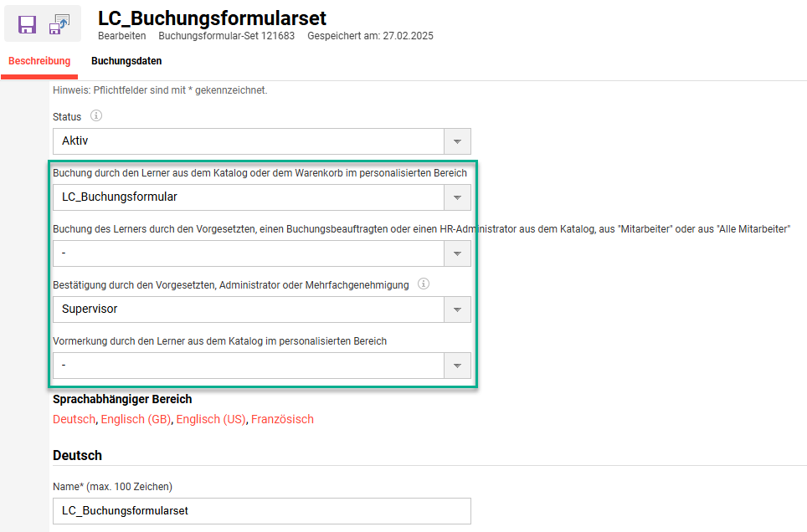Open dropdown for Buchung des Lerners durch Vorgesetzten
The width and height of the screenshot is (807, 532).
click(x=457, y=253)
